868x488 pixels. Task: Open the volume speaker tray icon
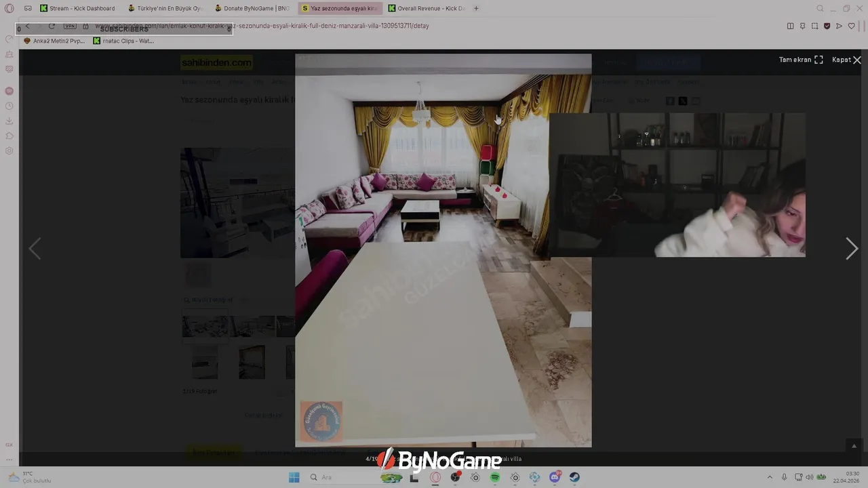pos(809,477)
